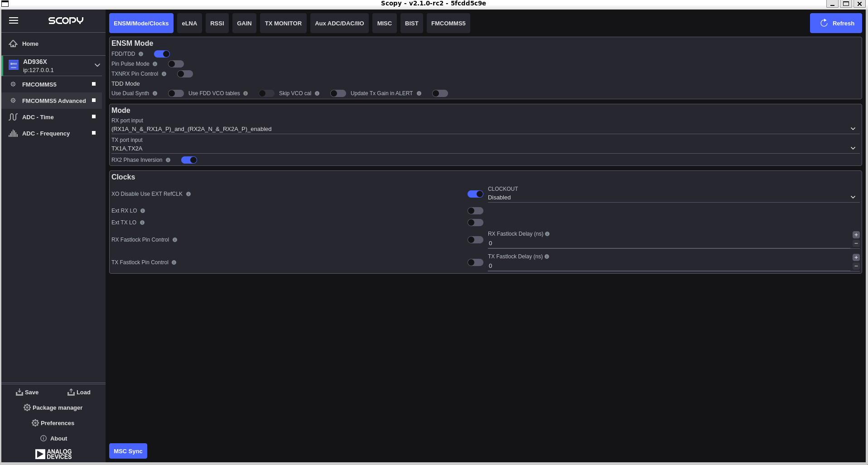Toggle the FDD/TDD switch
This screenshot has height=465, width=868.
(162, 54)
